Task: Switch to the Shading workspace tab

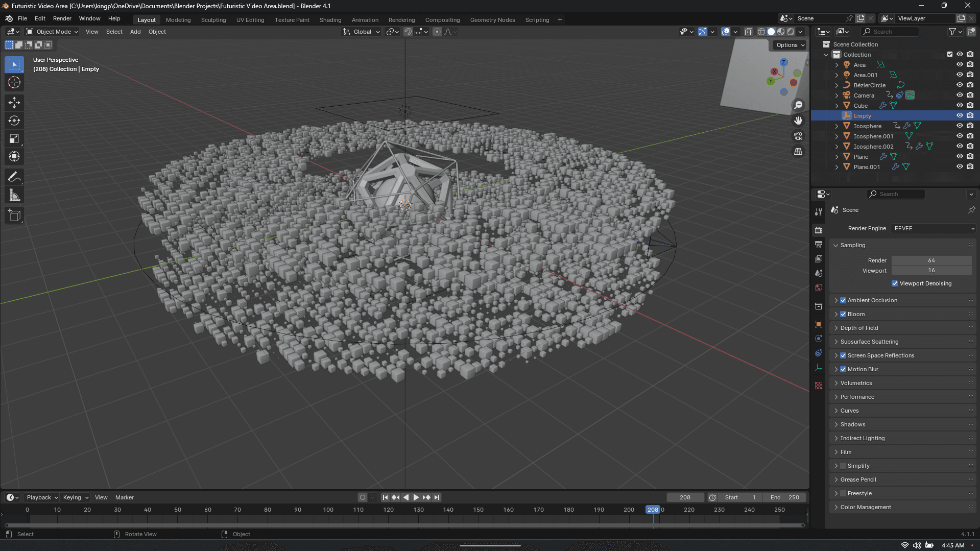Action: coord(330,20)
